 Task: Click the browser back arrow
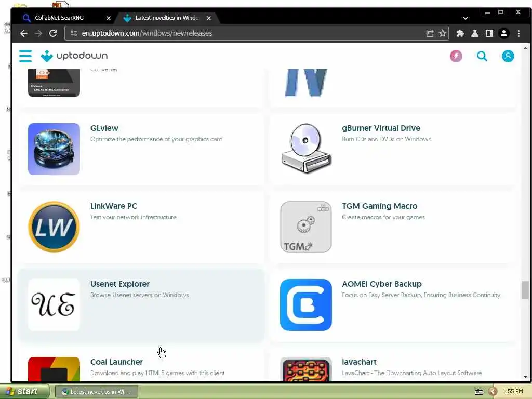[24, 33]
